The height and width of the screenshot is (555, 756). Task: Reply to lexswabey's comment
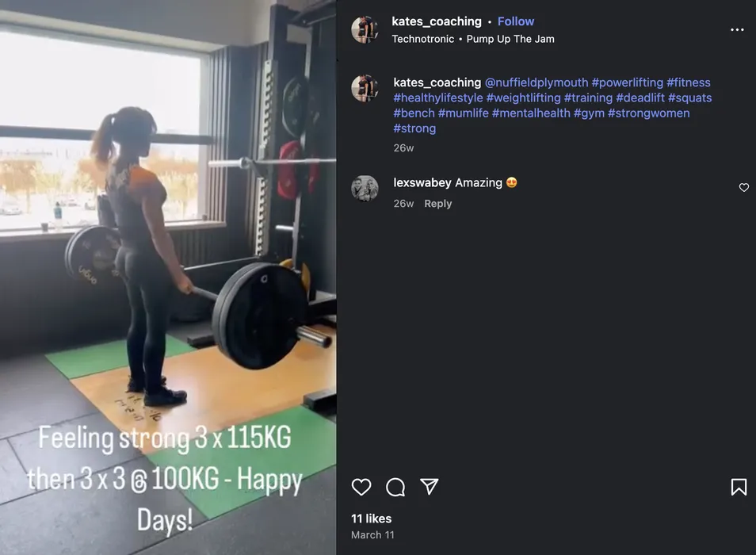437,204
